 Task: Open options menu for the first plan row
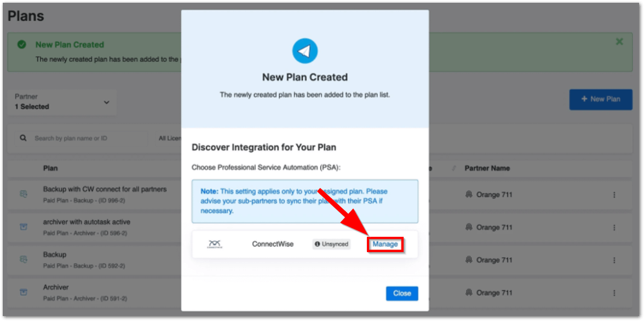(x=614, y=195)
